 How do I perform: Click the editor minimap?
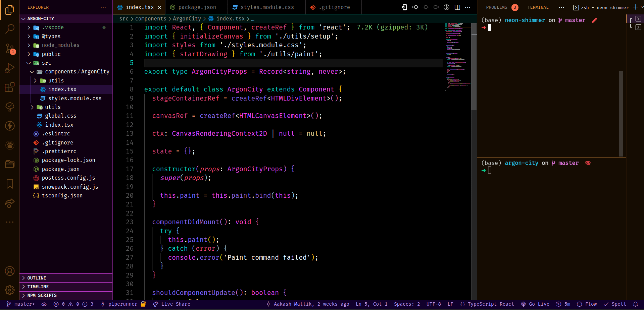(x=458, y=57)
